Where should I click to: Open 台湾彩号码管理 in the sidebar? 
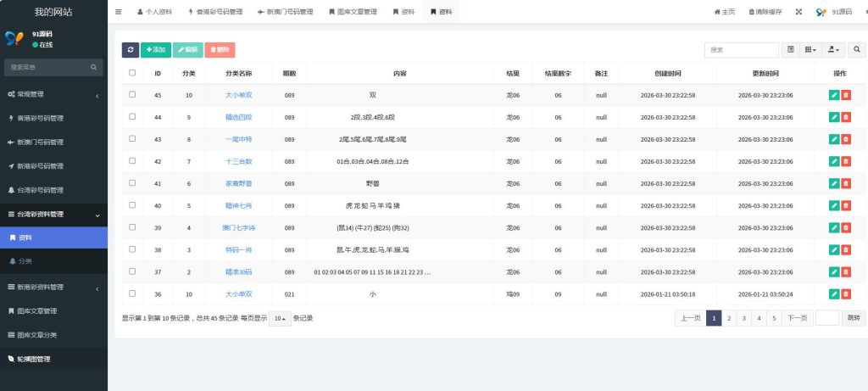pos(53,190)
